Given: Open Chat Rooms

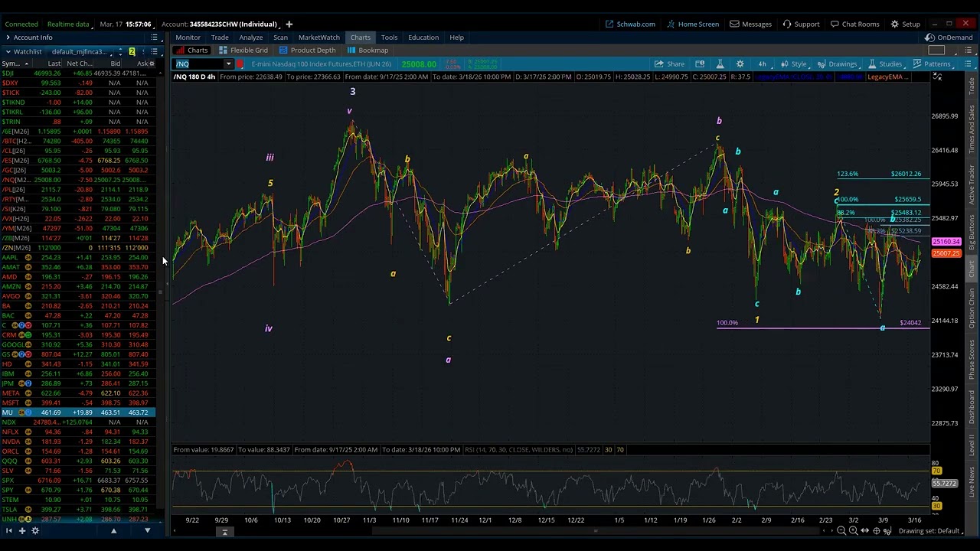Looking at the screenshot, I should [x=854, y=24].
